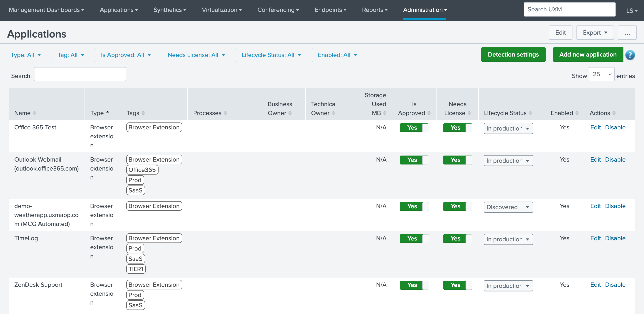The width and height of the screenshot is (644, 314).
Task: Open the Show entries count dropdown
Action: pyautogui.click(x=601, y=74)
